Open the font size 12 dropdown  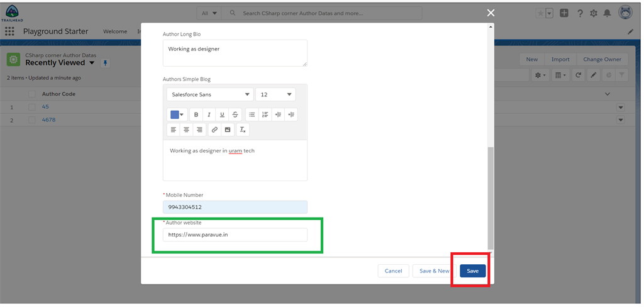click(275, 94)
